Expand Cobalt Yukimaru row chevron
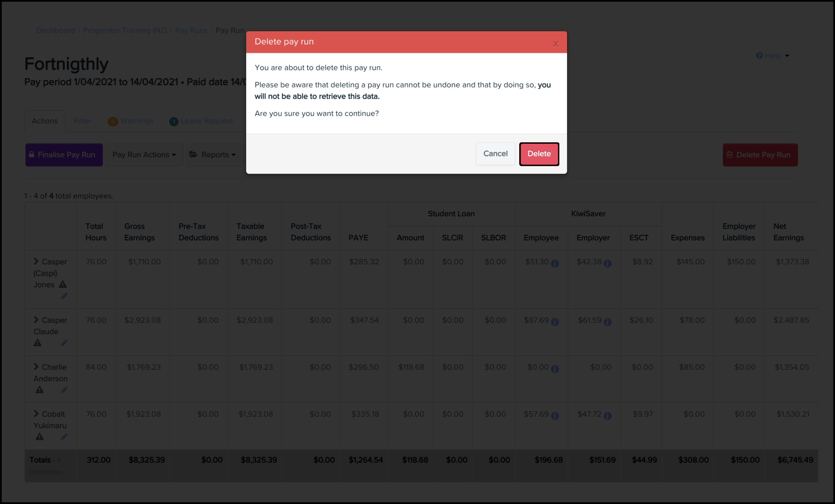The height and width of the screenshot is (504, 835). tap(36, 414)
